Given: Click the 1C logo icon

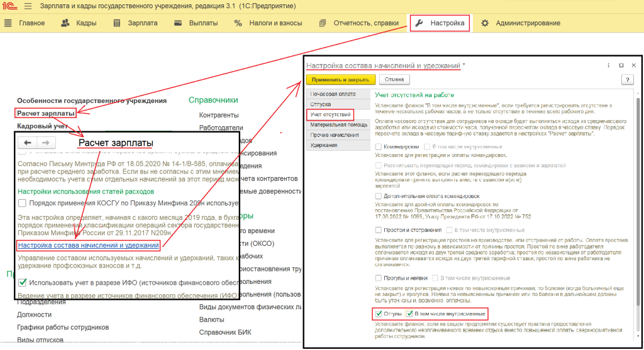Looking at the screenshot, I should 9,6.
